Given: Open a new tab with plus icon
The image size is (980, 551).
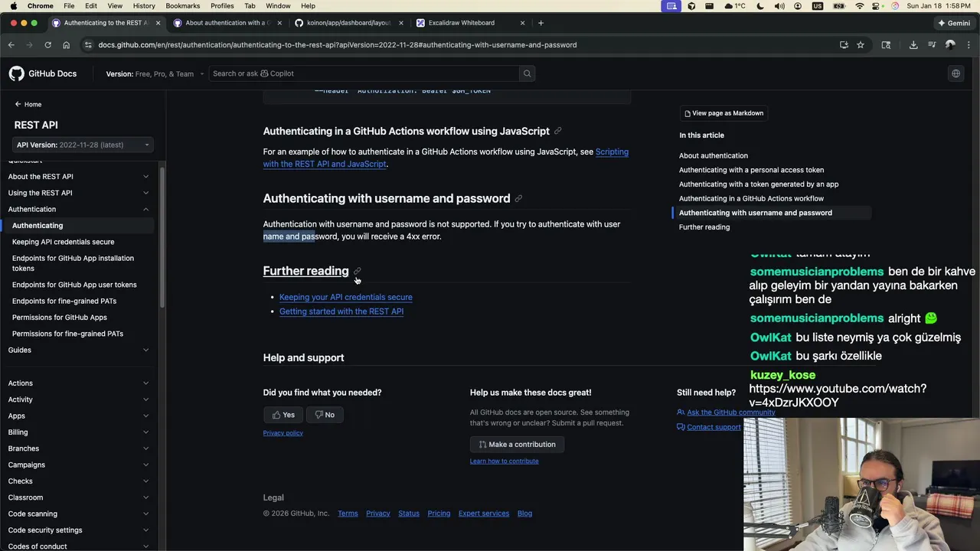Looking at the screenshot, I should pos(541,23).
